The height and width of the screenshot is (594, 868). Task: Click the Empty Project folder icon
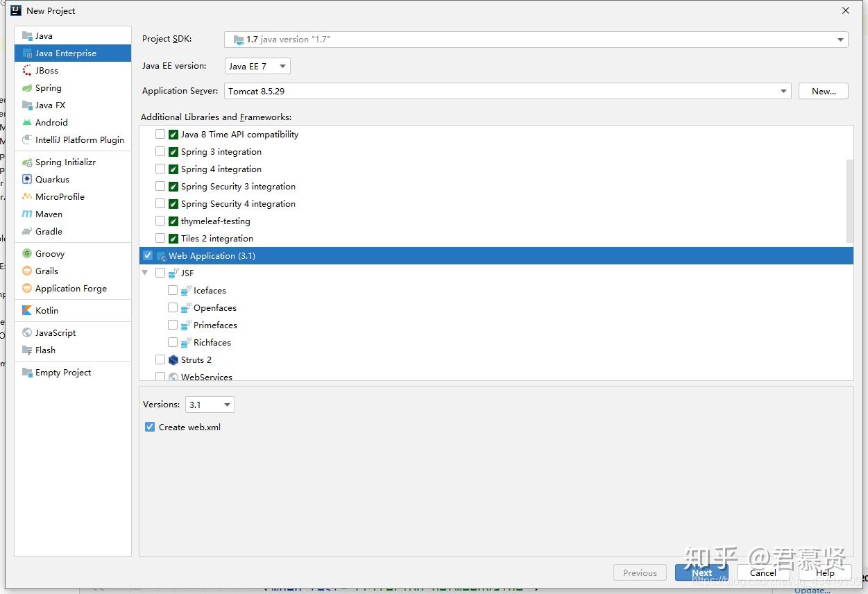(x=27, y=373)
